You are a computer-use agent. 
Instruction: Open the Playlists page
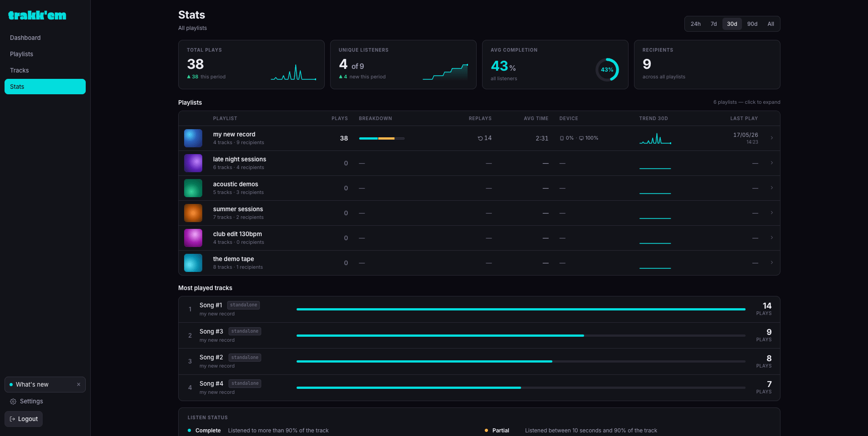point(45,54)
